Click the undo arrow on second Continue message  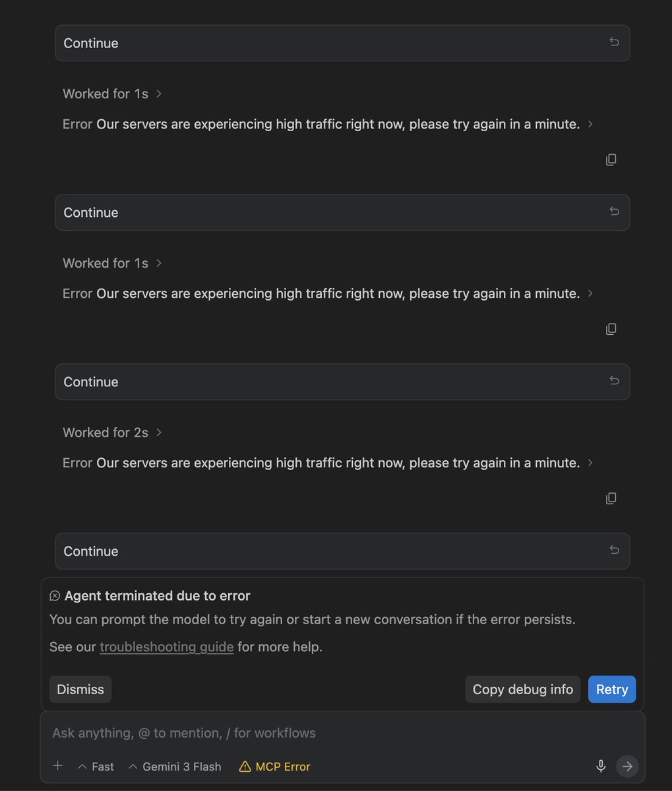614,212
